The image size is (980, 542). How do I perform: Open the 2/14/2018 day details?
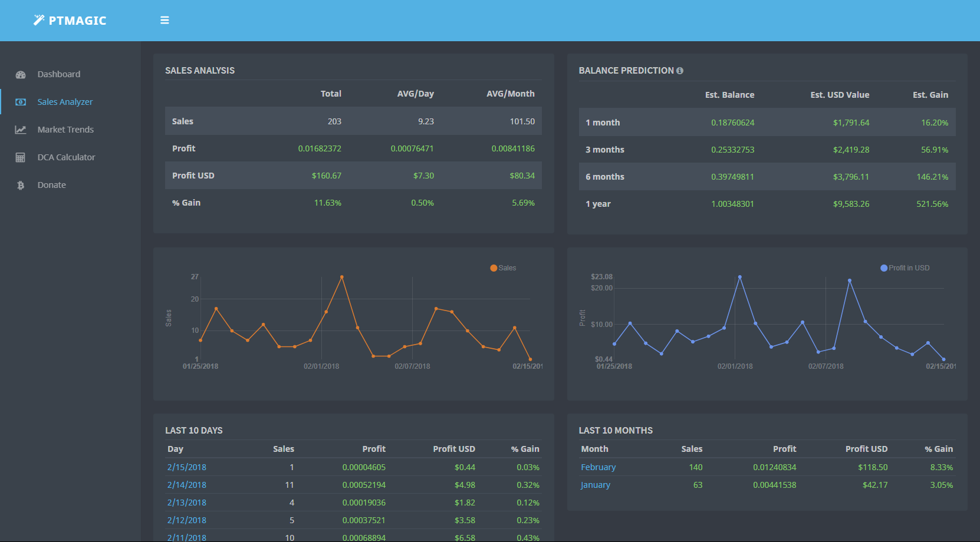[x=187, y=485]
